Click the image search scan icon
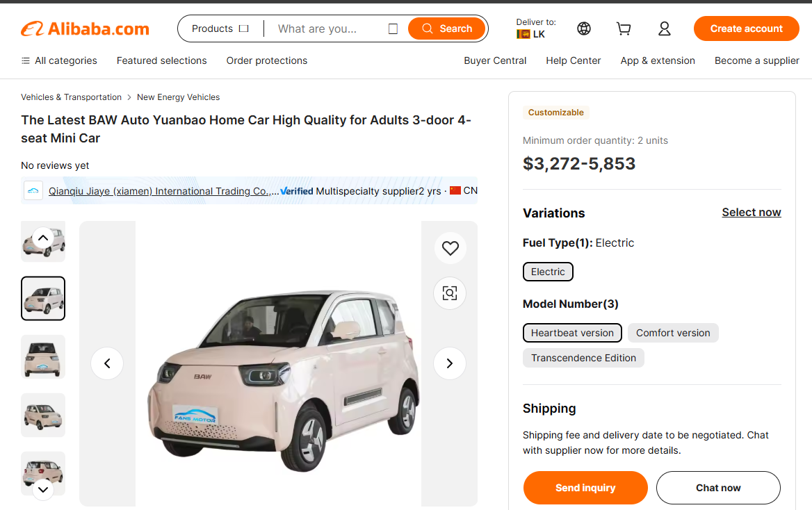812x510 pixels. point(450,294)
